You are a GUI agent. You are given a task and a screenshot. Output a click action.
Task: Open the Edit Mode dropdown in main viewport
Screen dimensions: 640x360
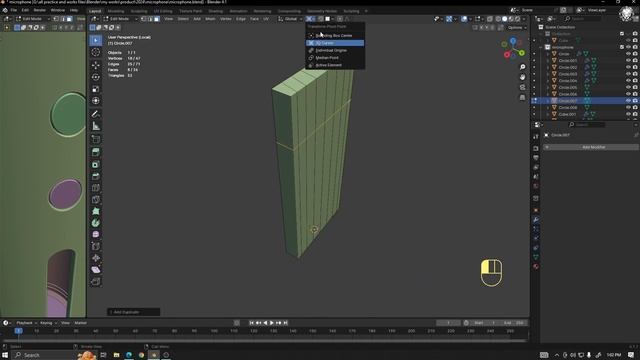point(120,19)
